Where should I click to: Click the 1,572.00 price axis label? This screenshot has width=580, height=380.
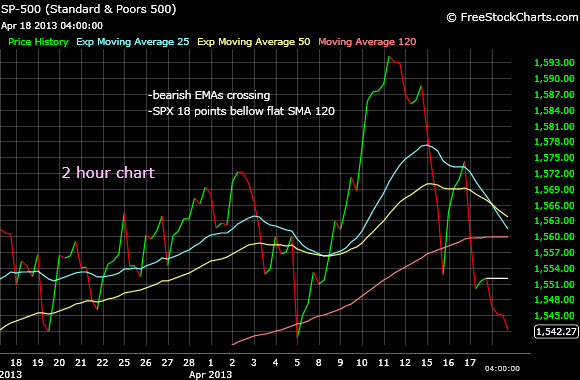pyautogui.click(x=554, y=173)
